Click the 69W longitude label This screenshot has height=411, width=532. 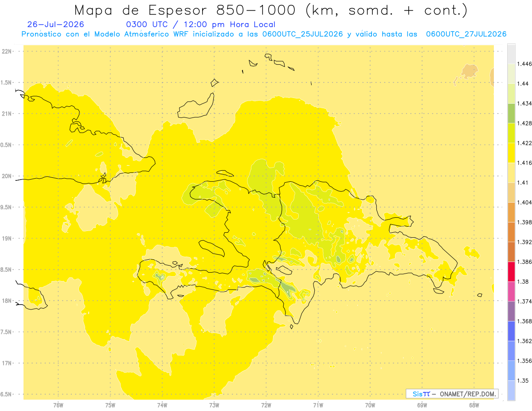point(422,405)
